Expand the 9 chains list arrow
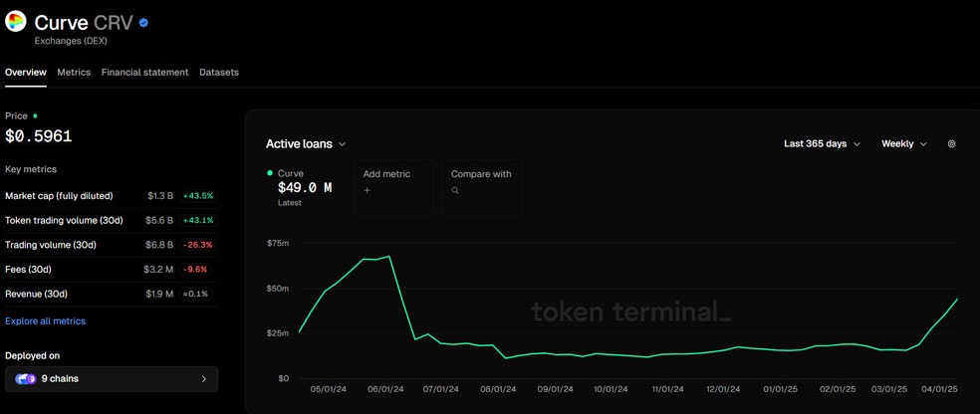 click(x=204, y=378)
